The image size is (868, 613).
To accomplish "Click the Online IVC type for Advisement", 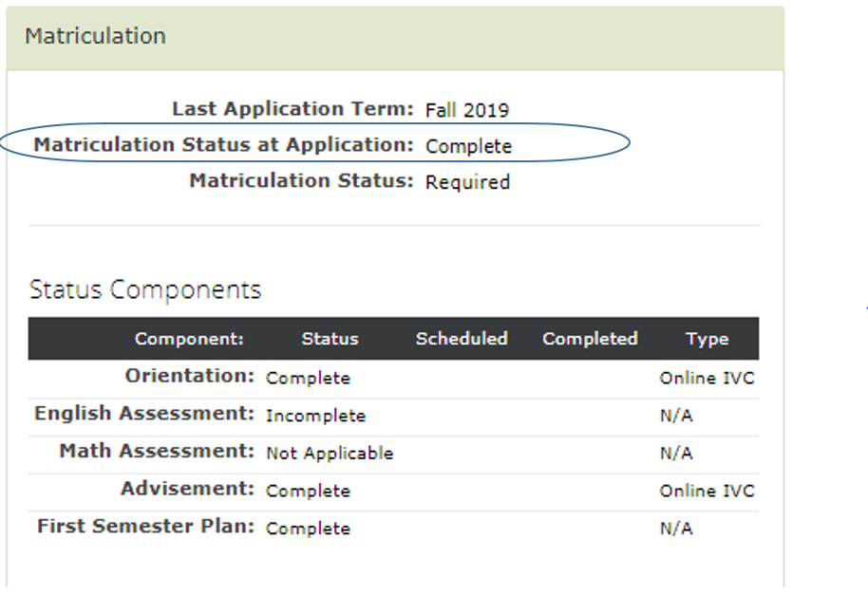I will point(707,491).
